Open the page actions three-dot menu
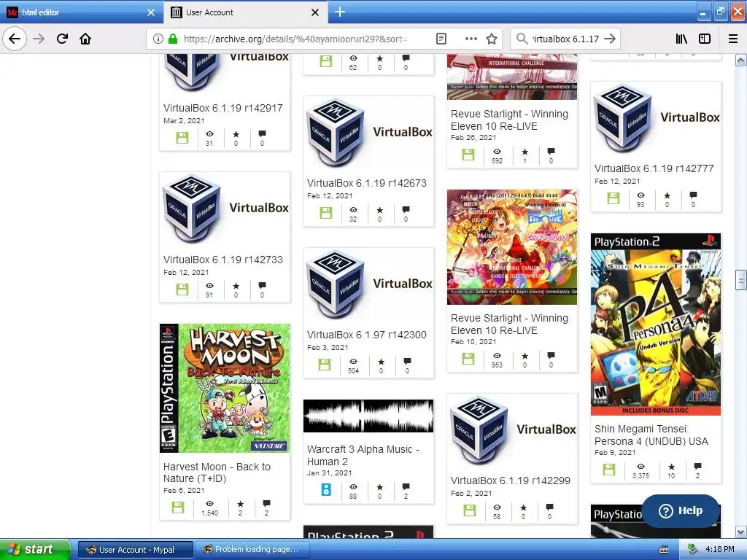Viewport: 747px width, 560px height. (x=471, y=39)
